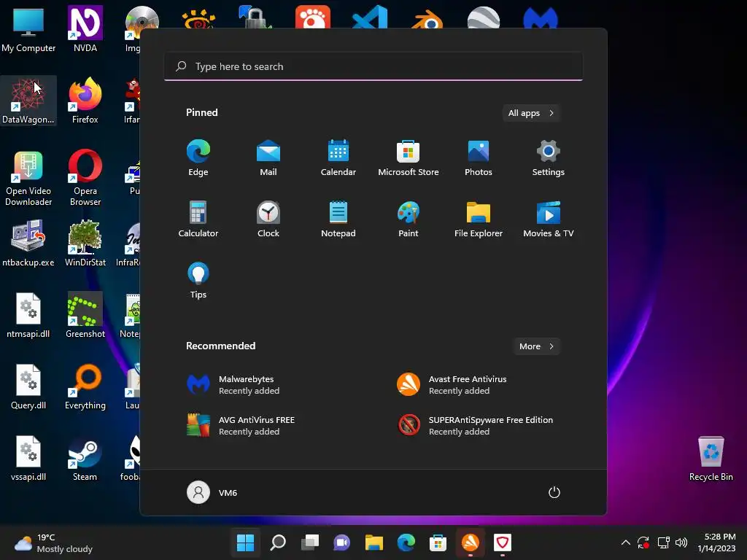
Task: Open the red shield app on taskbar
Action: click(502, 542)
